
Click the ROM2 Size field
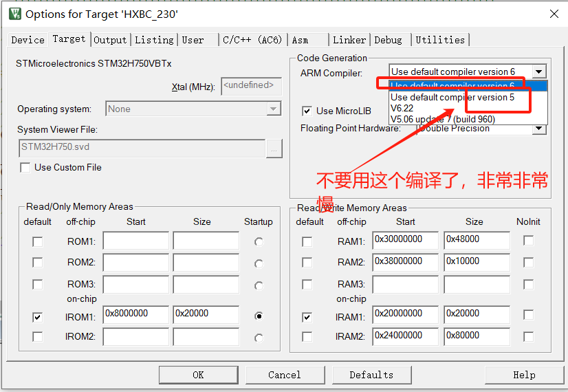coord(206,263)
